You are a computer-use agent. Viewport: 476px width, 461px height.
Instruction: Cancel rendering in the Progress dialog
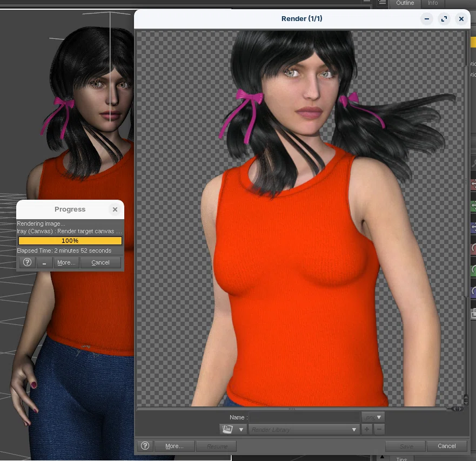coord(100,262)
